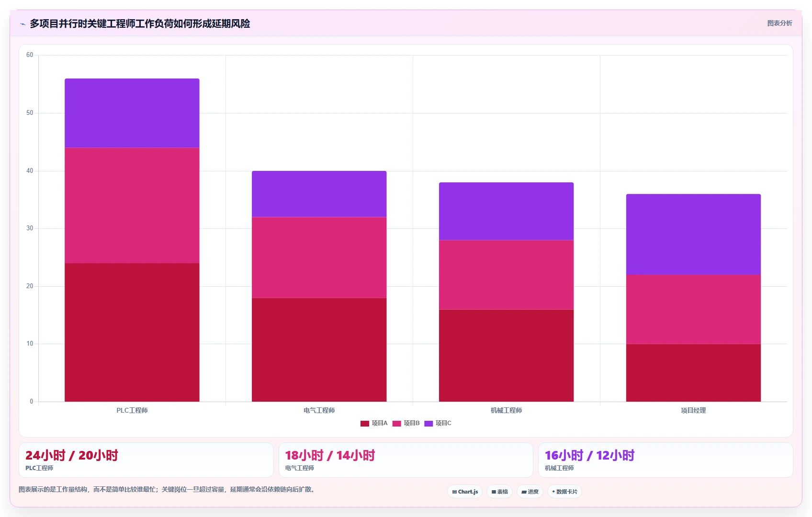Click PLC工程师 caption in first data card

click(39, 468)
